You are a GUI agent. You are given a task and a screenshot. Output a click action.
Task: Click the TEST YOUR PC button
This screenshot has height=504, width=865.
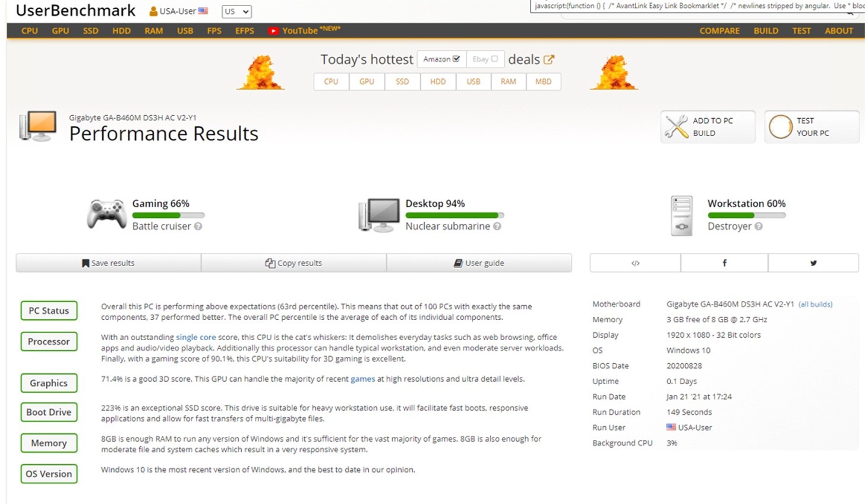812,127
